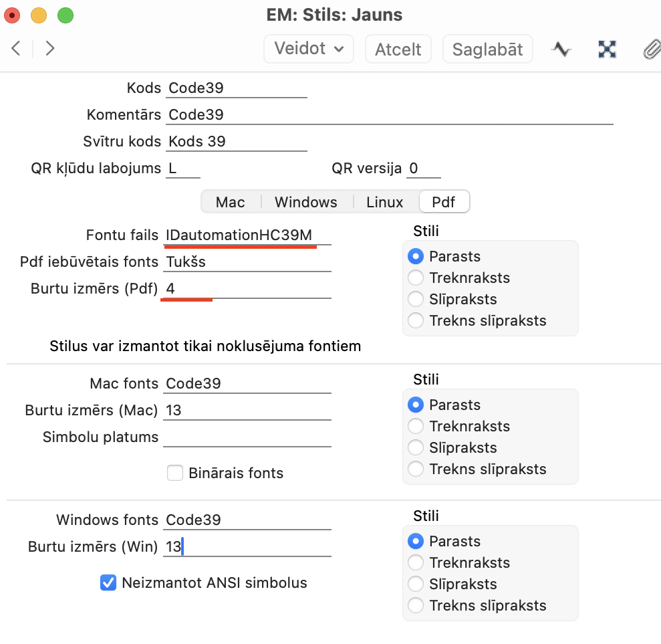
Task: Open the Veidot dropdown menu
Action: [x=309, y=49]
